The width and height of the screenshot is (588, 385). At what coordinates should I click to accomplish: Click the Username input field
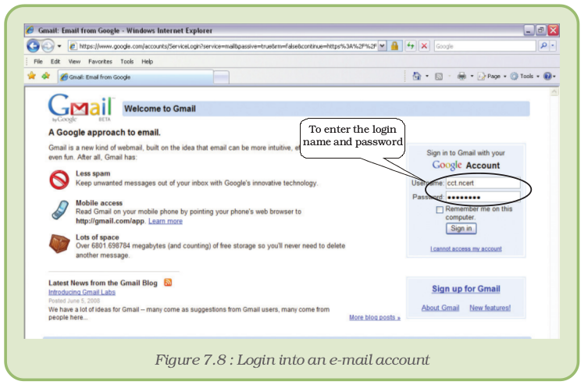pyautogui.click(x=483, y=183)
